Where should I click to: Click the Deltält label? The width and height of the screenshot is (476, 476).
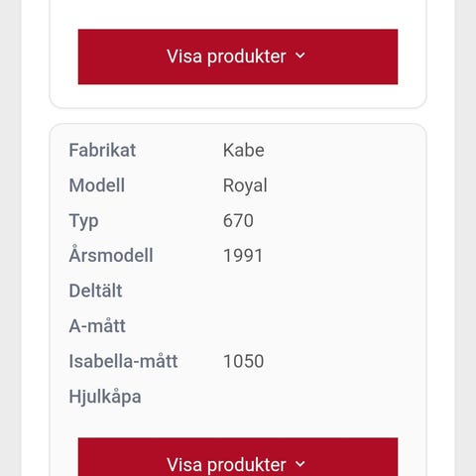[95, 291]
